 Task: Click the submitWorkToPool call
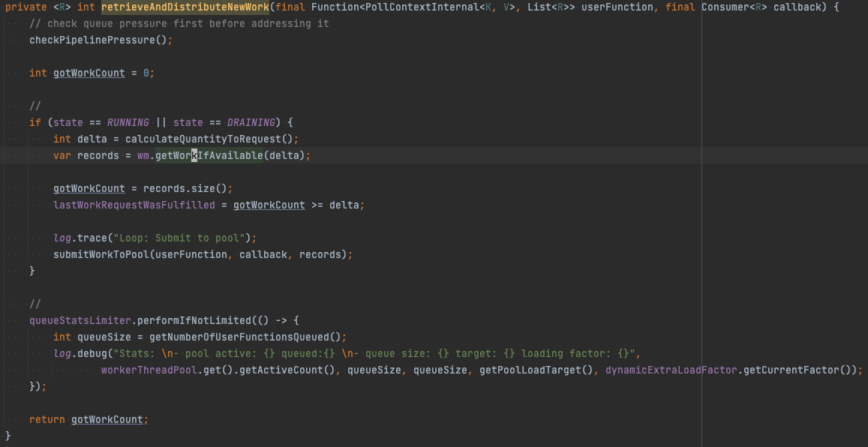101,254
